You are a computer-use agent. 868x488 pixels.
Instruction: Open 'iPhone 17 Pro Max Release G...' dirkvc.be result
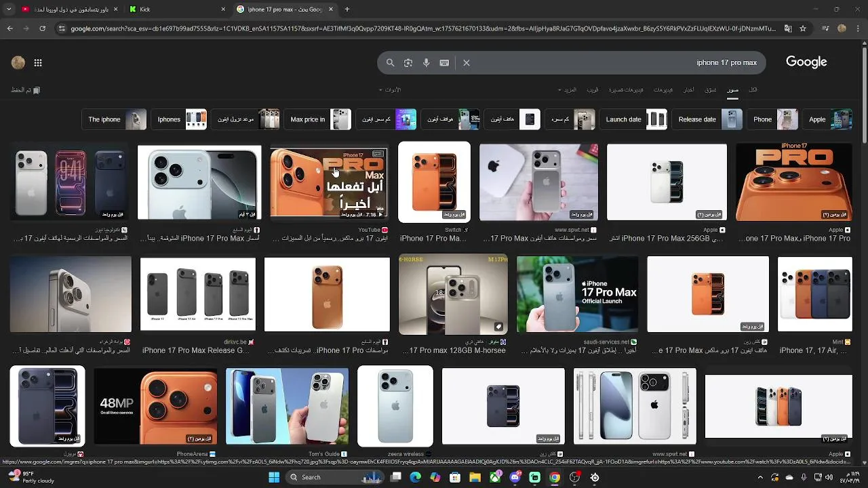[196, 350]
